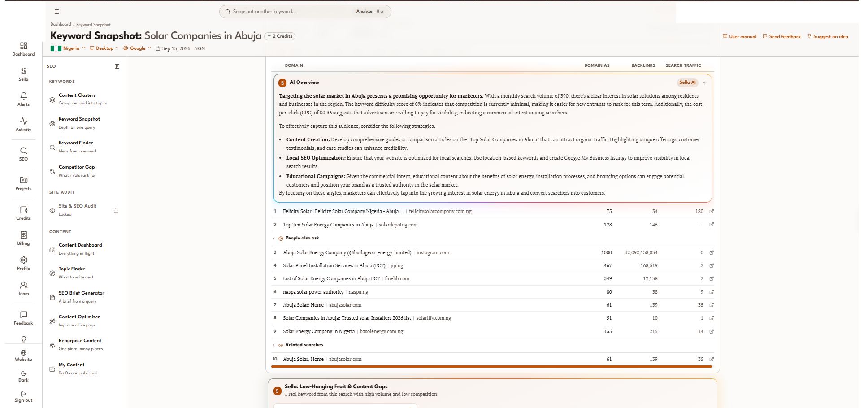
Task: Open Content Optimizer menu item
Action: pyautogui.click(x=83, y=321)
